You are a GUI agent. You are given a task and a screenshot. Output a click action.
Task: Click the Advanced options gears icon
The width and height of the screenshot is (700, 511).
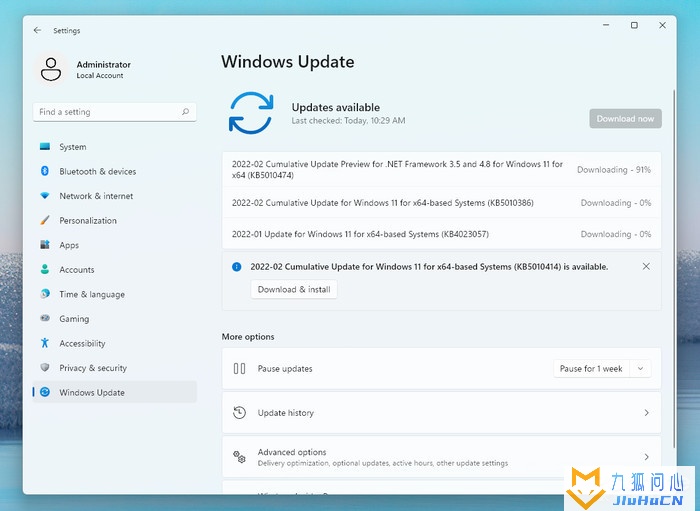click(239, 457)
